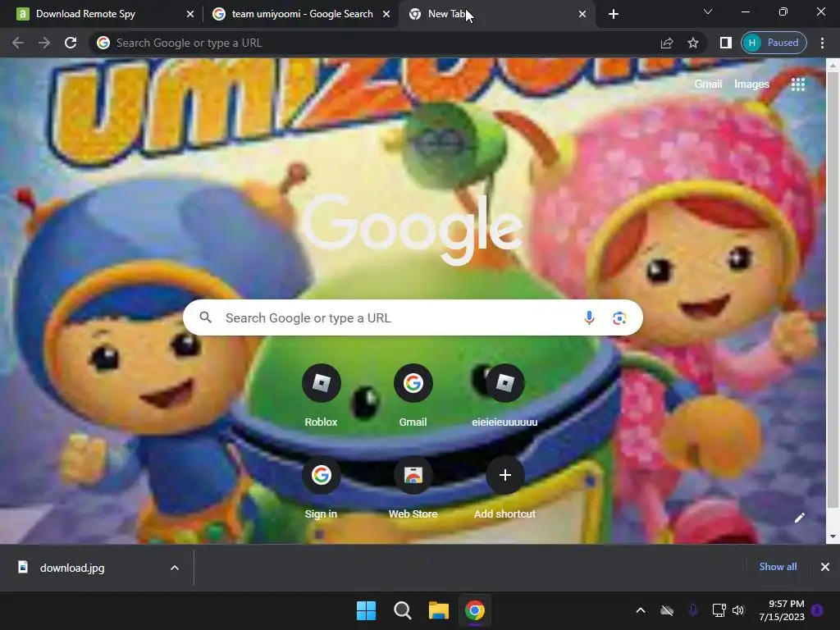Open the notification center badge

817,610
